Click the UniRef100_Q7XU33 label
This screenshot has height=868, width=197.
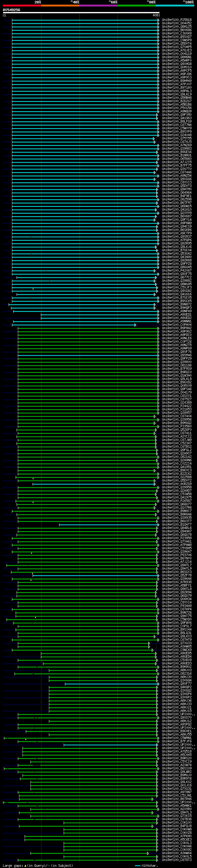[176, 643]
